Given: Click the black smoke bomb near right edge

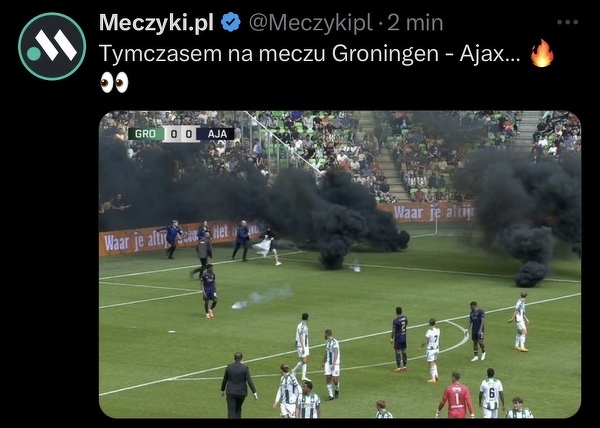Looking at the screenshot, I should pos(531,274).
